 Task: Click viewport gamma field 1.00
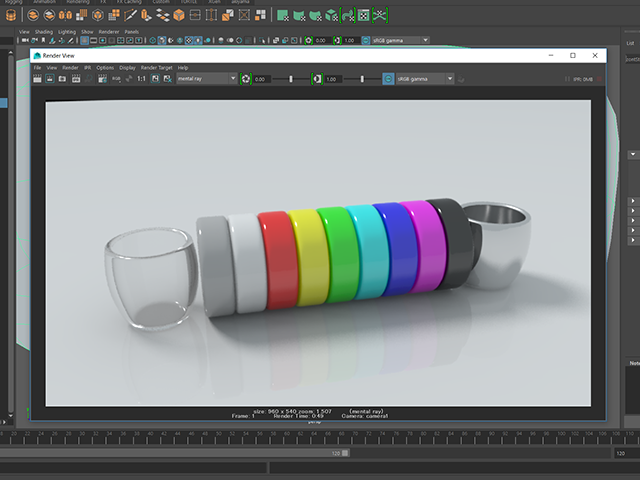click(x=350, y=40)
